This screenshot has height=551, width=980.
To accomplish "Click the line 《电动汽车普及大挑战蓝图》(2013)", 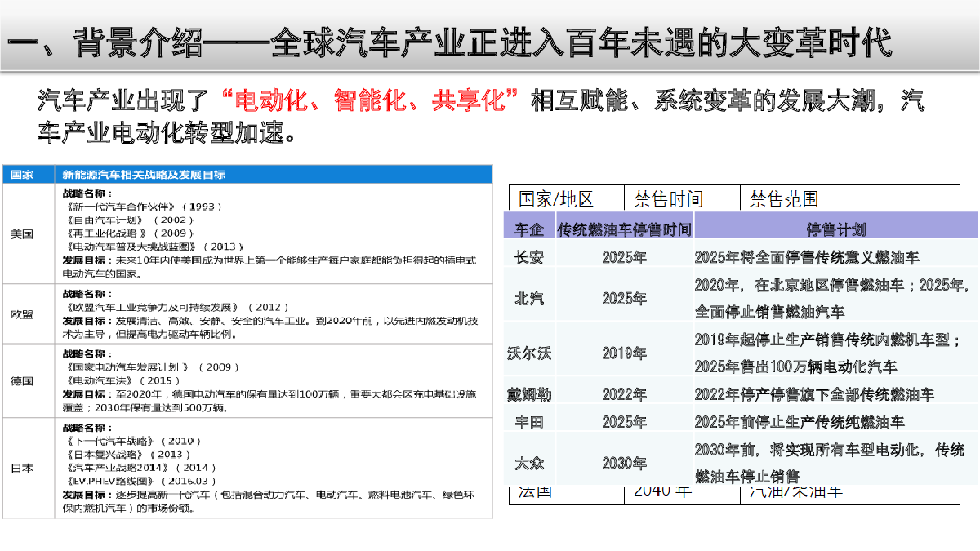I will [x=153, y=247].
